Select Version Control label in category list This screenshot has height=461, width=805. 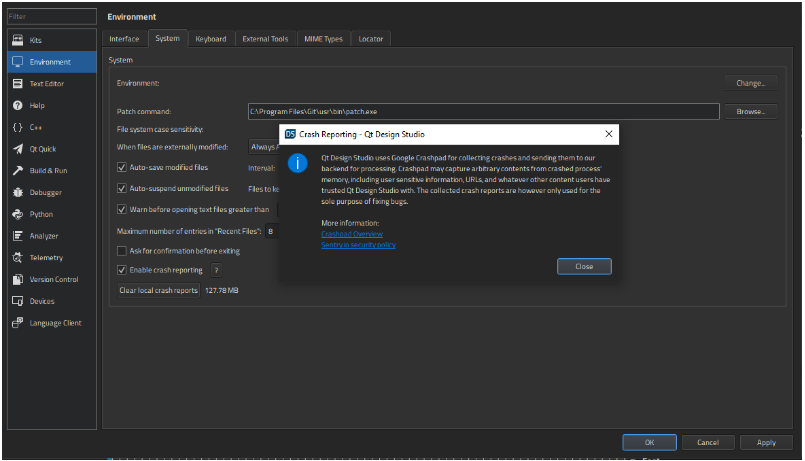point(54,279)
